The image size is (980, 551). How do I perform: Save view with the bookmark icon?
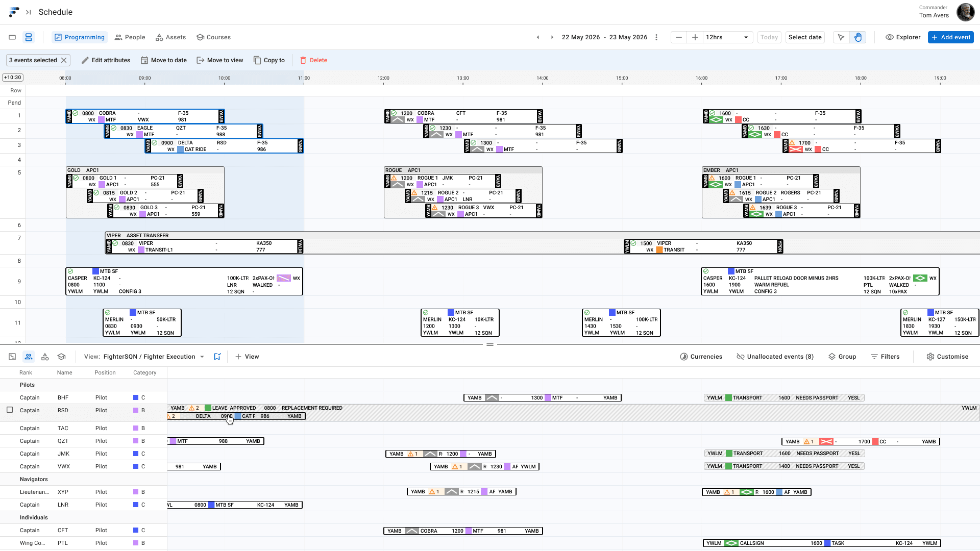click(x=217, y=357)
